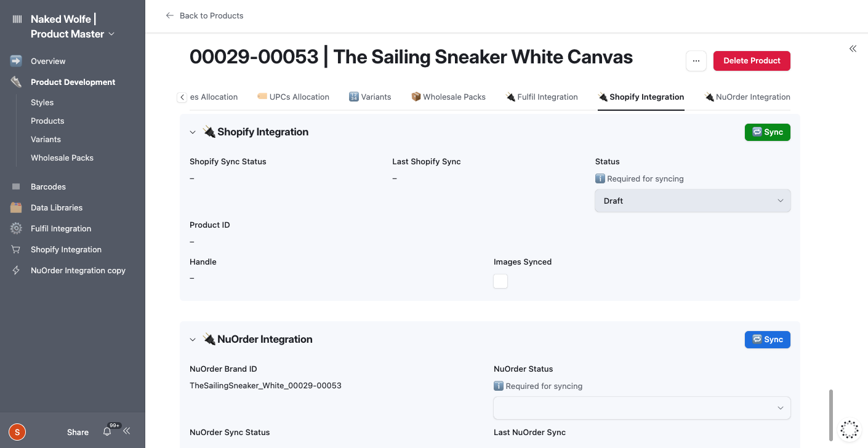This screenshot has width=868, height=448.
Task: Expand the Product Master workspace menu
Action: tap(111, 34)
